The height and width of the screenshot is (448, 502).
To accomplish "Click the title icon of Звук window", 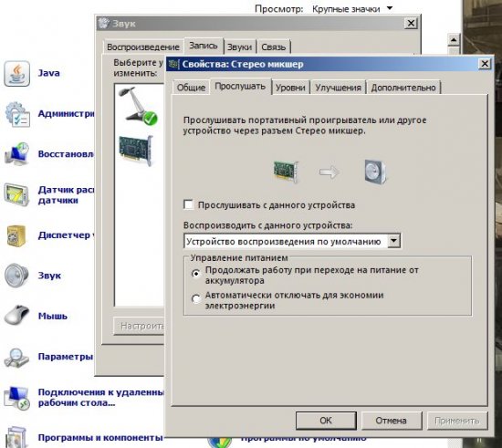I will [x=103, y=24].
